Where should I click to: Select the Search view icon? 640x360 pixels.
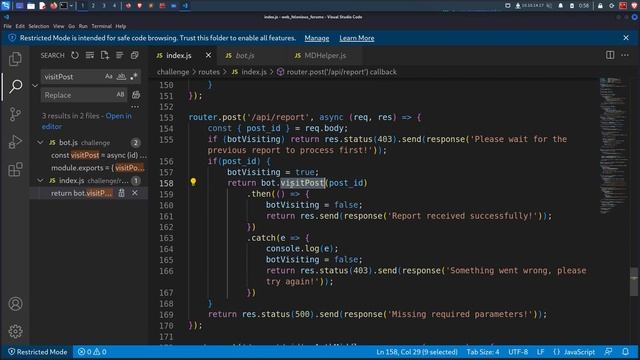pyautogui.click(x=15, y=86)
